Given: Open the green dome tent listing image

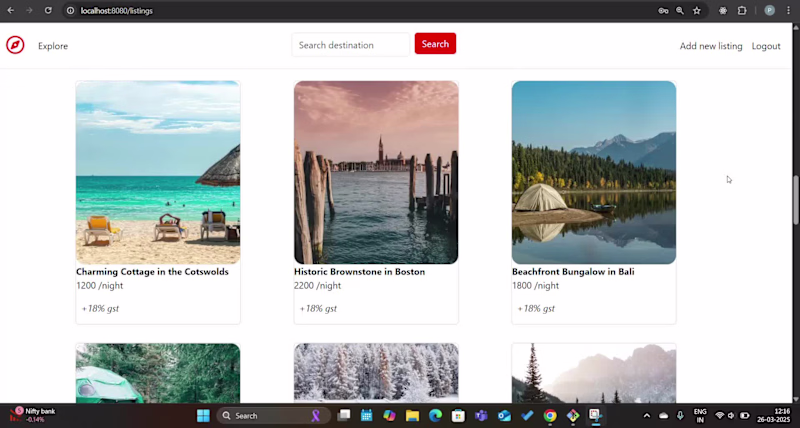Looking at the screenshot, I should click(x=158, y=373).
